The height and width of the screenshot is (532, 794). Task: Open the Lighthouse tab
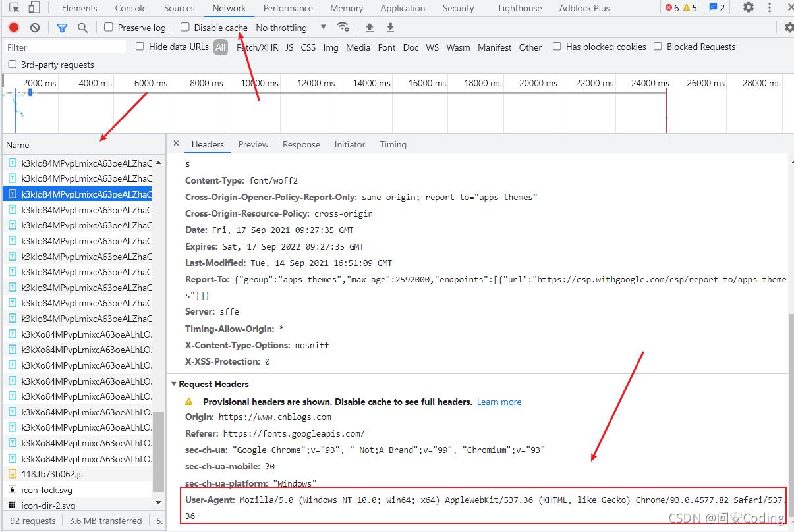(520, 8)
